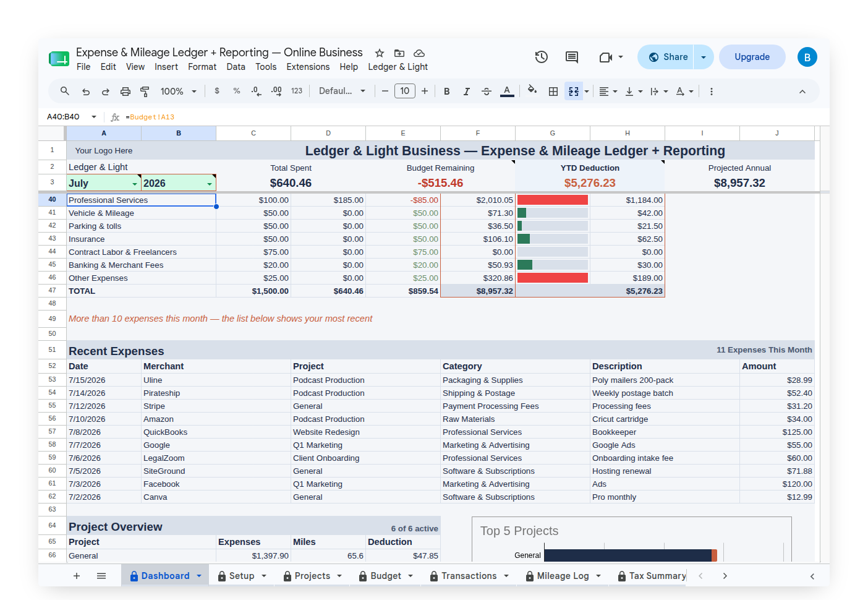The width and height of the screenshot is (868, 600).
Task: Open the name box range dropdown
Action: click(x=94, y=117)
